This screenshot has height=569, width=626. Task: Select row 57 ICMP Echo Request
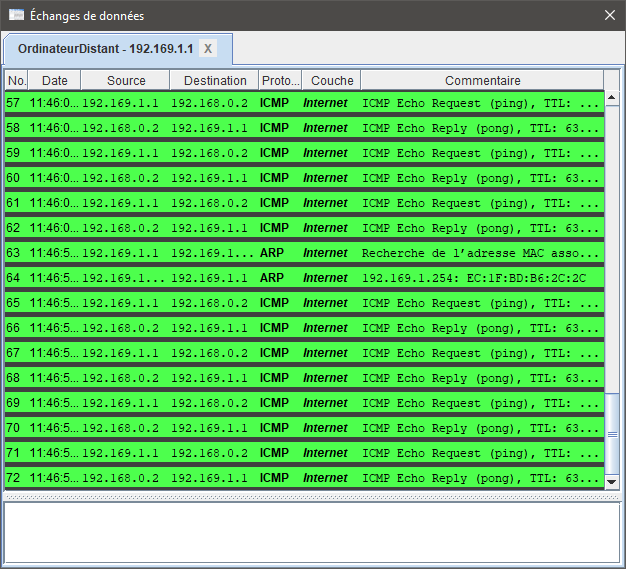click(300, 103)
